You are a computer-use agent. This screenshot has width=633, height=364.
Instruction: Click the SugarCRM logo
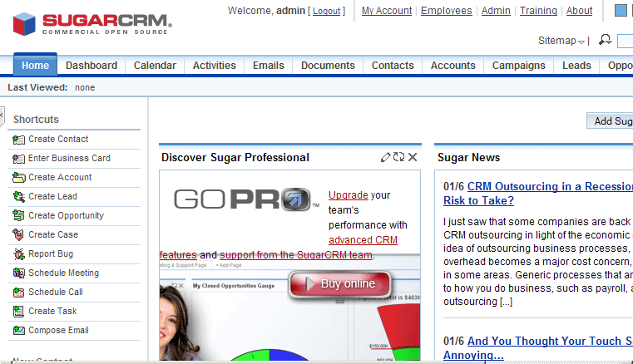[92, 24]
